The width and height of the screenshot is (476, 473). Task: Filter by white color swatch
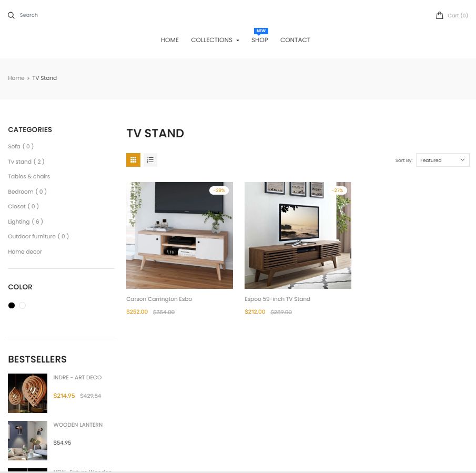[23, 305]
